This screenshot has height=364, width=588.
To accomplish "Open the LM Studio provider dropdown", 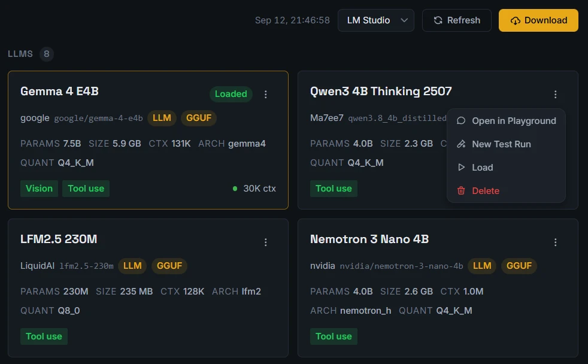I will pos(376,20).
